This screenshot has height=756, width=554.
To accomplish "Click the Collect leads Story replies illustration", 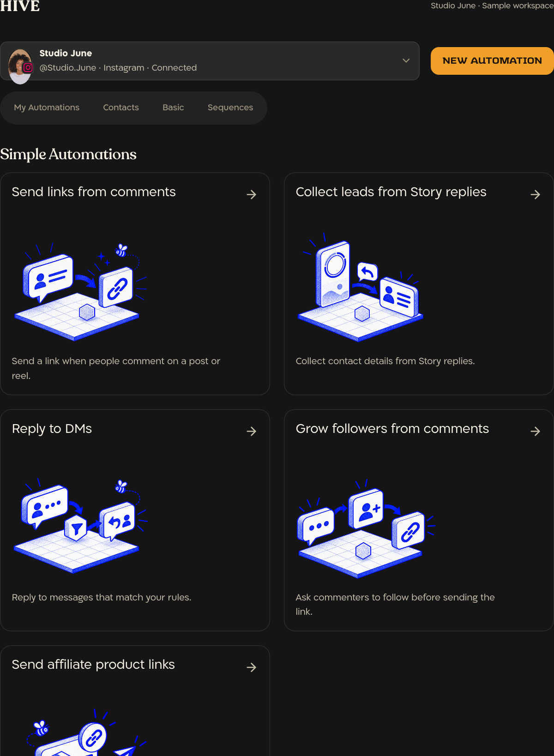I will click(361, 287).
